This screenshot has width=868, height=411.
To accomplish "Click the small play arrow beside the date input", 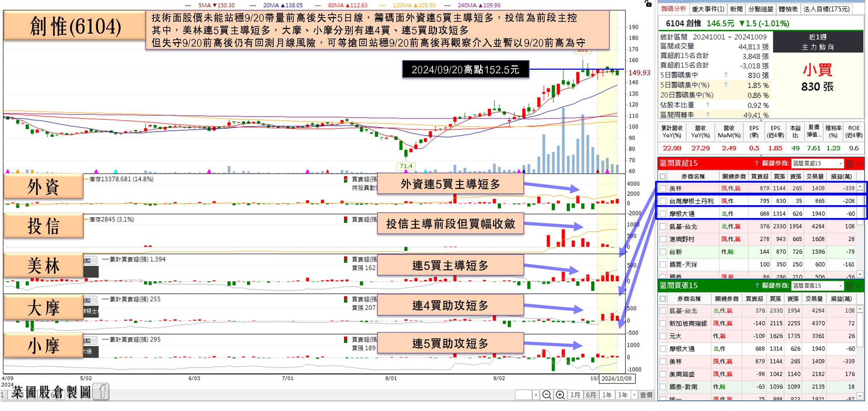I will click(536, 395).
